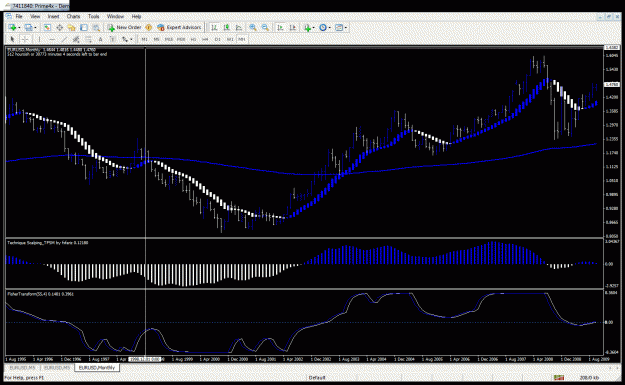Click the New Order button
This screenshot has height=385, width=625.
(x=124, y=28)
